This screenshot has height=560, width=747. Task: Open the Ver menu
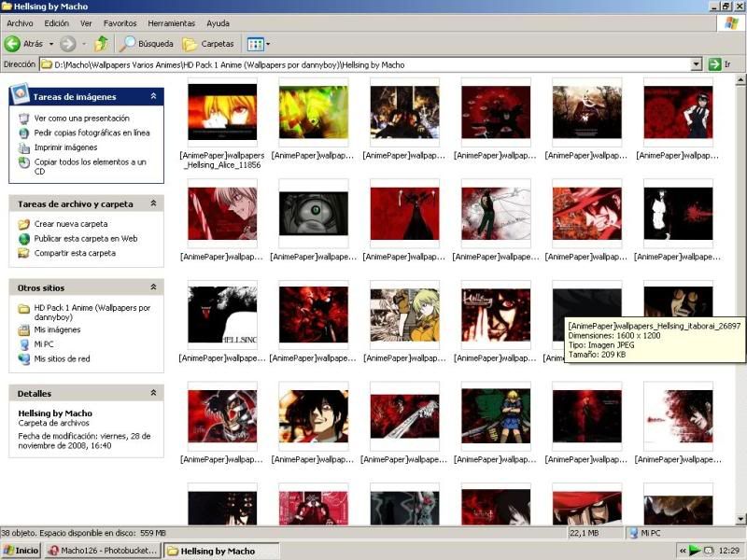pos(86,23)
